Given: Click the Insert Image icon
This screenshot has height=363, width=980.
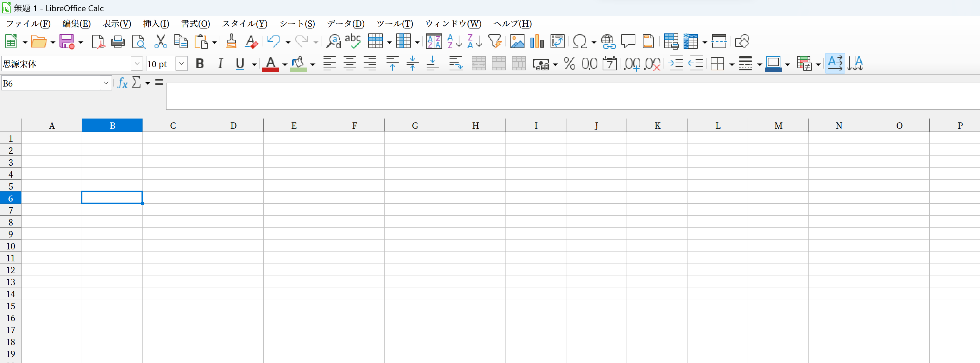Looking at the screenshot, I should click(x=517, y=42).
